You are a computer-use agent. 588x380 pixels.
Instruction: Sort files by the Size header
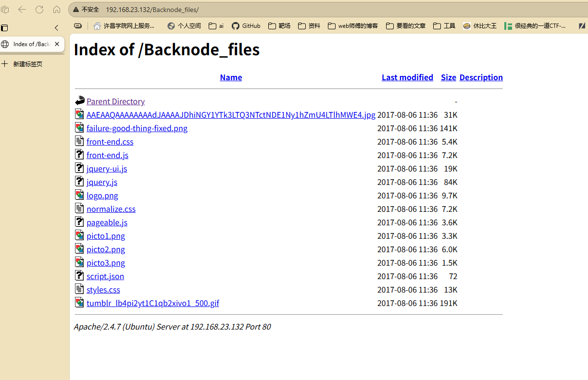[x=448, y=77]
